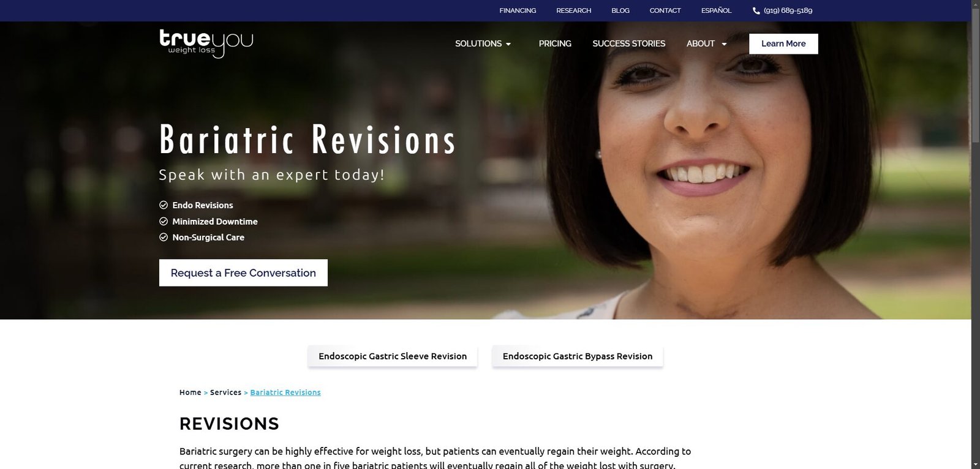Click the Home breadcrumb link
Viewport: 980px width, 469px height.
[190, 392]
